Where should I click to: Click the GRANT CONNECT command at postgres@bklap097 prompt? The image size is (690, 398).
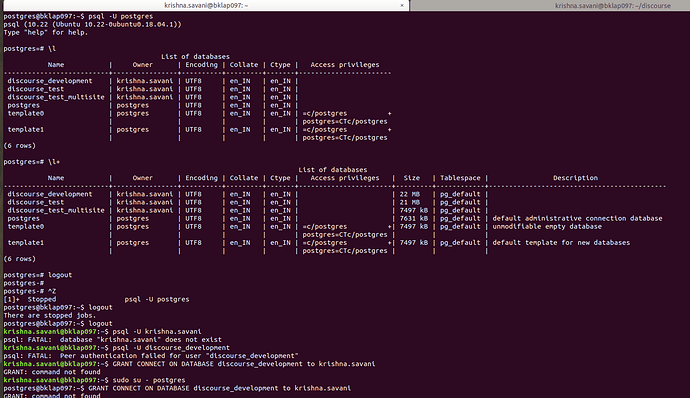pyautogui.click(x=177, y=388)
